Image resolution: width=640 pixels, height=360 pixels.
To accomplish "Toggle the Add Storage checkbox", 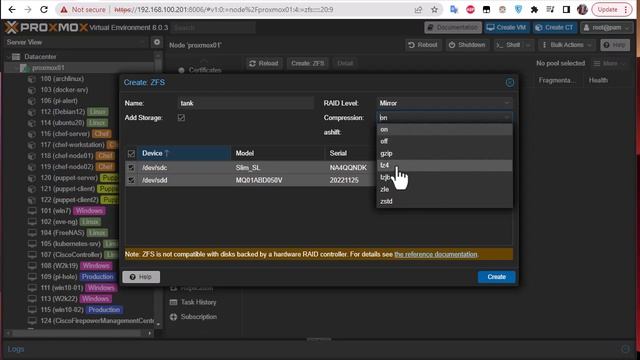I will (x=181, y=118).
